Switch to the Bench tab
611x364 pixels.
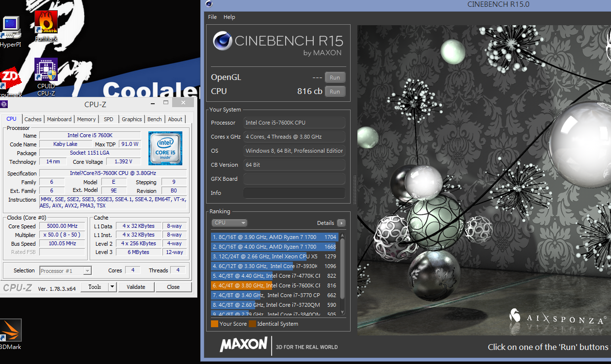(155, 119)
